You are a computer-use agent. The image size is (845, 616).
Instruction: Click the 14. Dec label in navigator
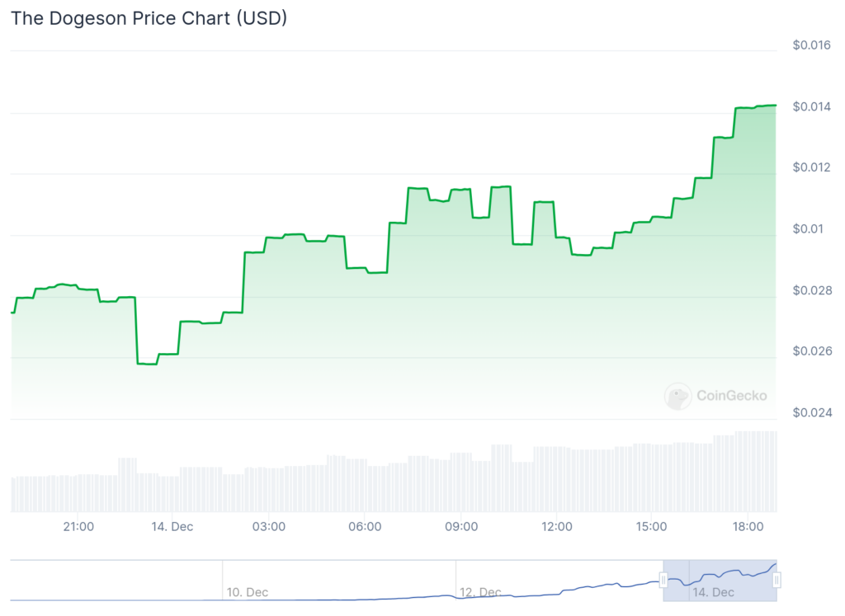coord(713,592)
